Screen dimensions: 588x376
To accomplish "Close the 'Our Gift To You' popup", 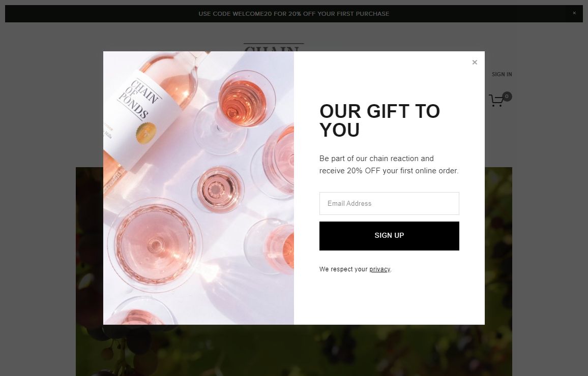I will coord(475,62).
